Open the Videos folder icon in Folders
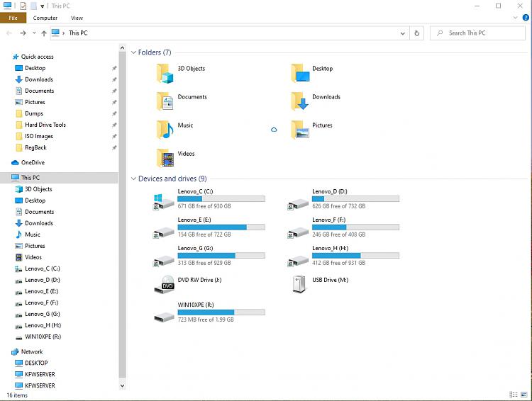 click(165, 158)
